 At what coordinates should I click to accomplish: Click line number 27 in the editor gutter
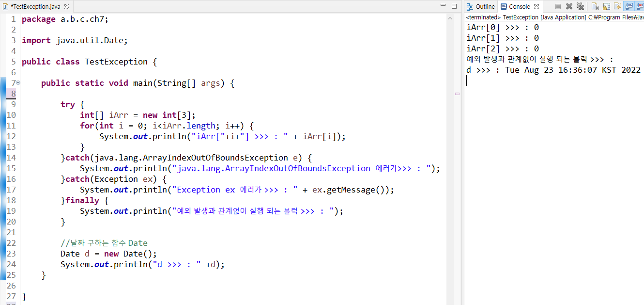11,296
